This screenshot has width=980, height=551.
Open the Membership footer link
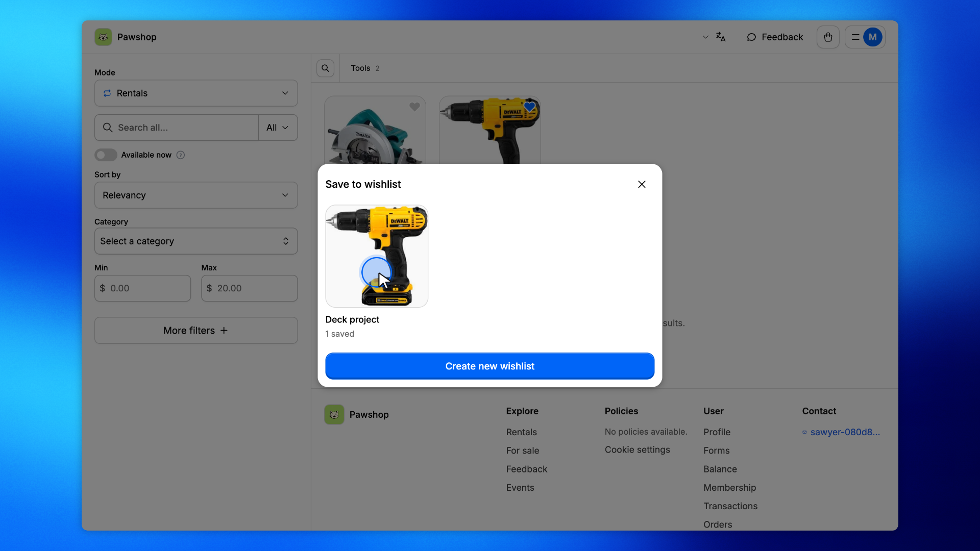pyautogui.click(x=729, y=488)
